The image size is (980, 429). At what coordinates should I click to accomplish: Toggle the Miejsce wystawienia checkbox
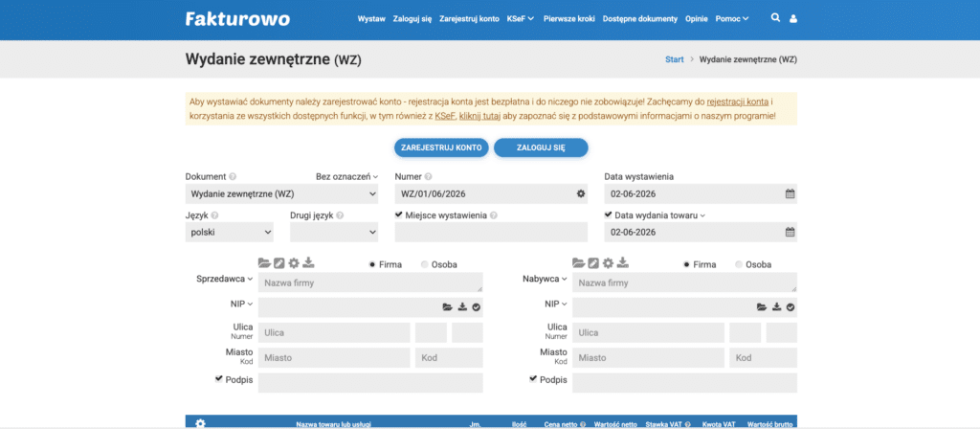(399, 214)
